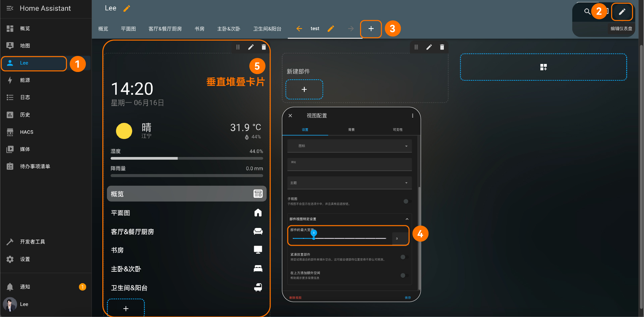644x317 pixels.
Task: Click the pencil icon beside test tab
Action: click(x=331, y=29)
